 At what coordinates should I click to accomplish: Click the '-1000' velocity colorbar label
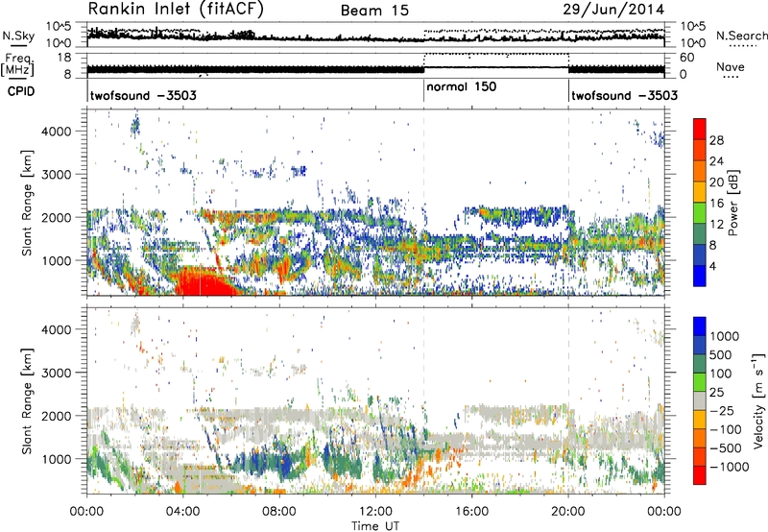729,467
